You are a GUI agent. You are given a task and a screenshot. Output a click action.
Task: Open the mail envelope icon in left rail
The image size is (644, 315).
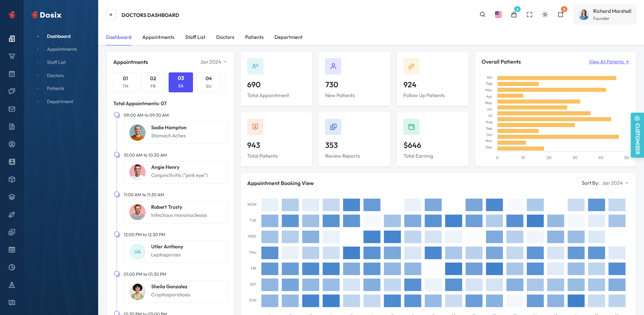12,109
